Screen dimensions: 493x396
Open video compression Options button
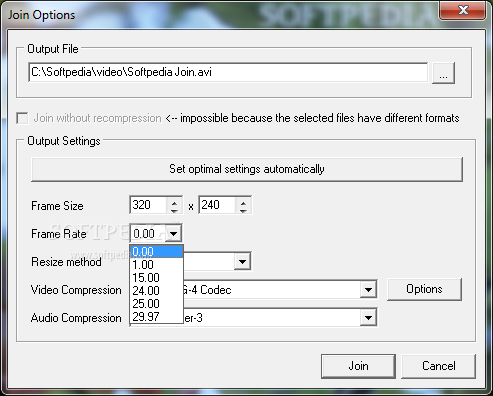coord(424,289)
